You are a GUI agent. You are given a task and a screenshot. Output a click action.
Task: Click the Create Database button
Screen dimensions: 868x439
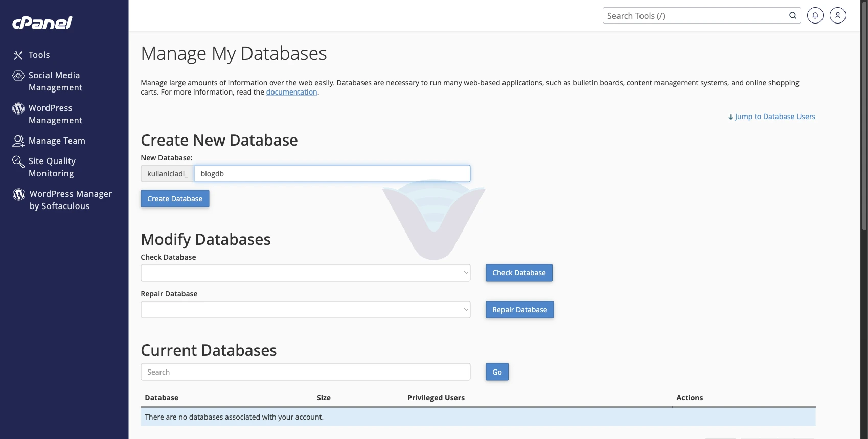point(175,199)
